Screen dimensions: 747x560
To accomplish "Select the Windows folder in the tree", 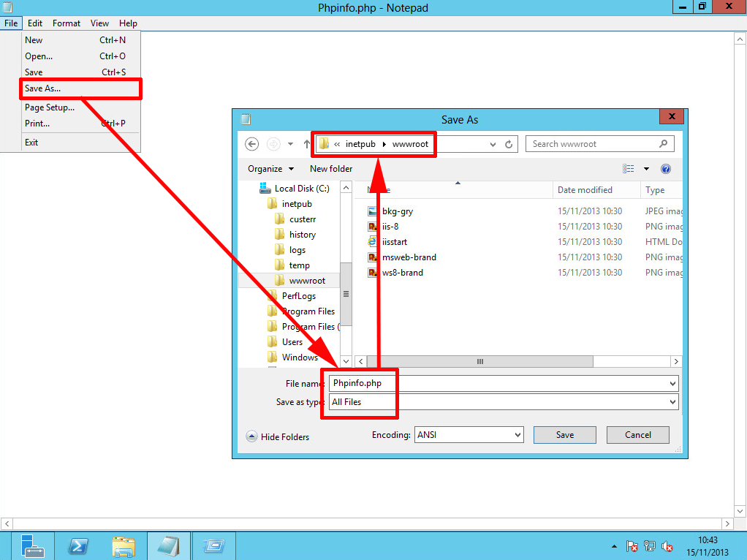I will (292, 357).
